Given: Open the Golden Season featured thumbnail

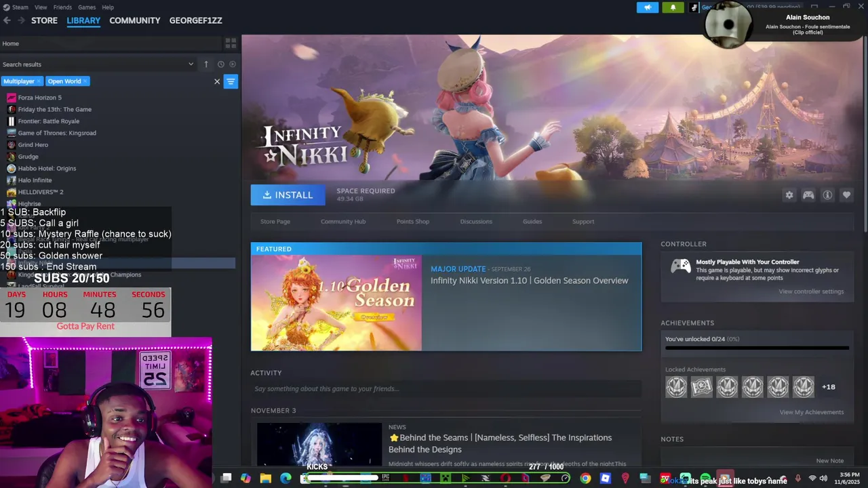Looking at the screenshot, I should [336, 303].
